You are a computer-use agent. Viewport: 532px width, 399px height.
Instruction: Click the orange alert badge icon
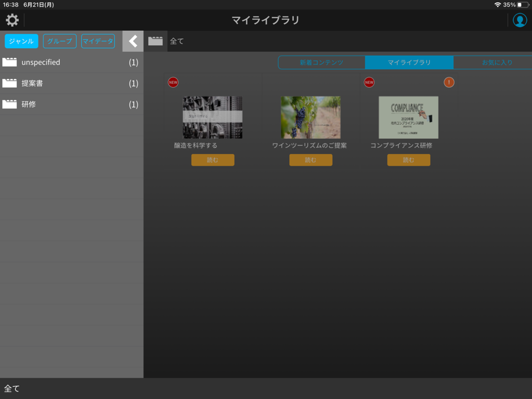tap(449, 82)
